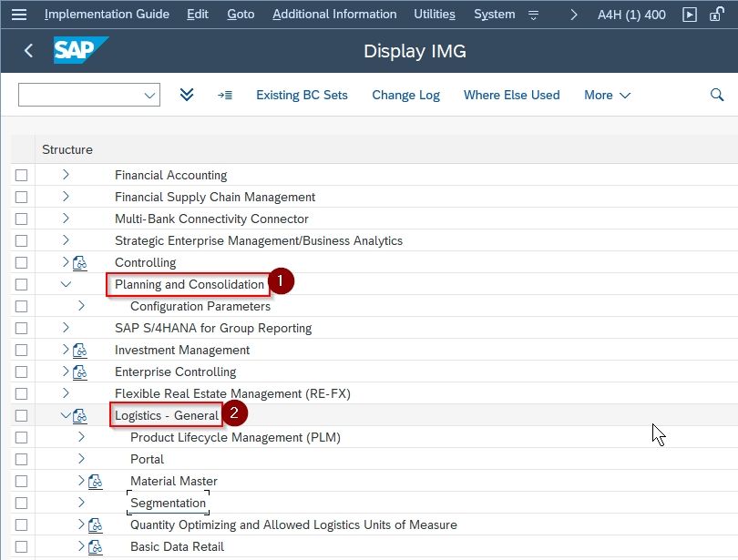This screenshot has width=738, height=560.
Task: Open the System menu
Action: [x=494, y=15]
